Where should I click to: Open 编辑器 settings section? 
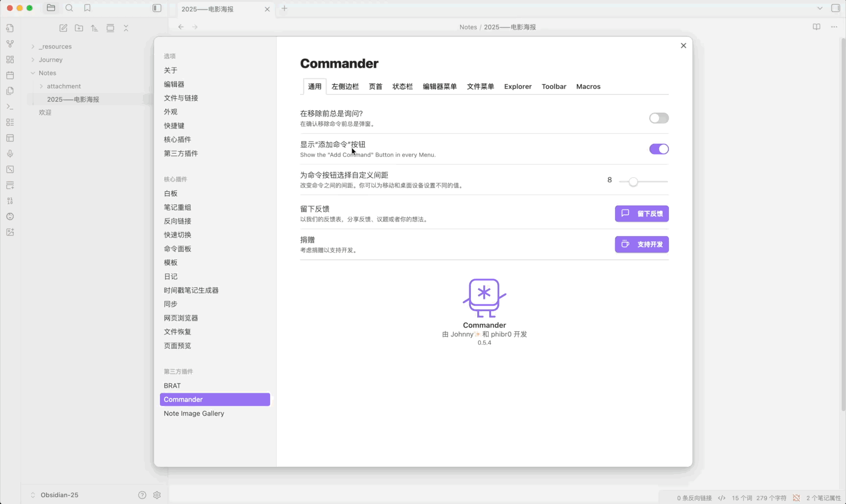(214, 84)
